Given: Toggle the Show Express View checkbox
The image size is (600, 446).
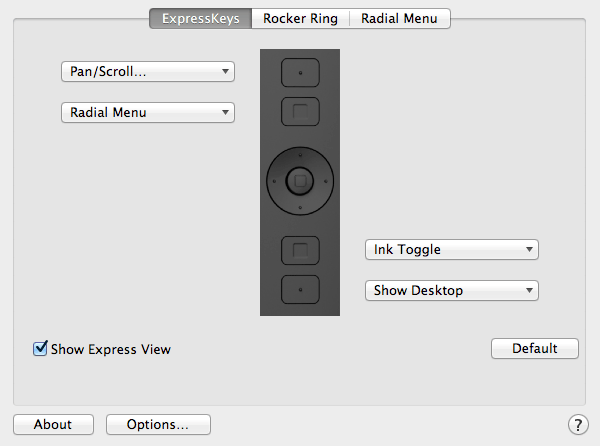Looking at the screenshot, I should tap(40, 349).
